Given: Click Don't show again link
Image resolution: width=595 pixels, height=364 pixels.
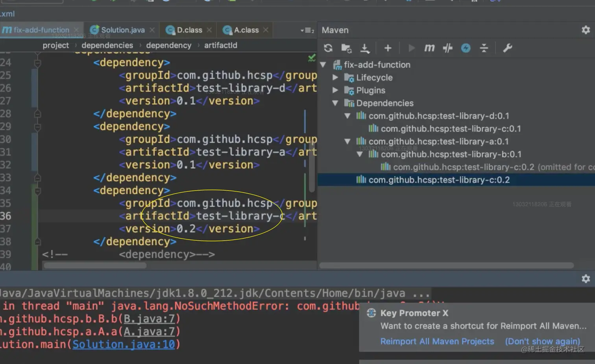Looking at the screenshot, I should (543, 341).
